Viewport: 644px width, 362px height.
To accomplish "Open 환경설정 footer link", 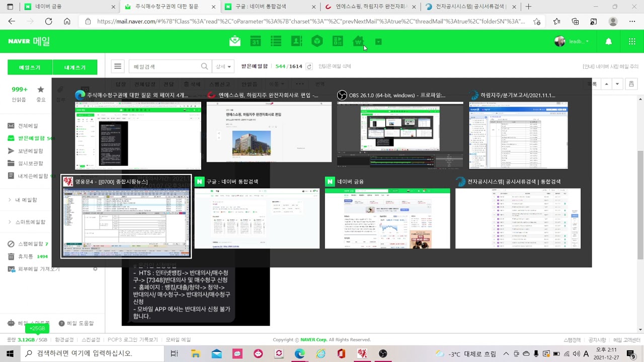I will tap(64, 340).
